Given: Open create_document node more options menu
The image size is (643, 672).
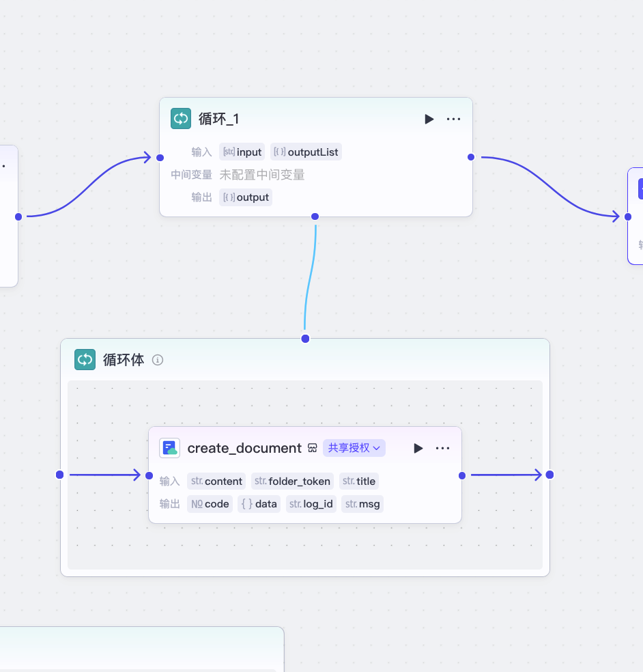Looking at the screenshot, I should (442, 448).
